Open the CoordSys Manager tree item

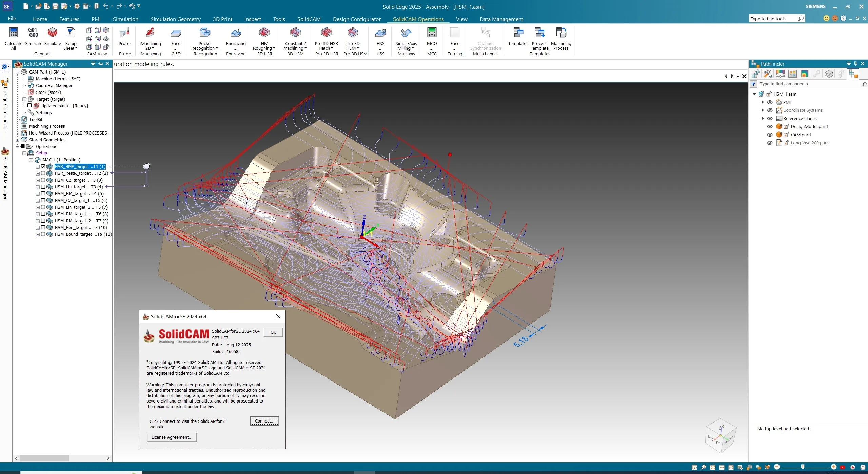pyautogui.click(x=54, y=85)
